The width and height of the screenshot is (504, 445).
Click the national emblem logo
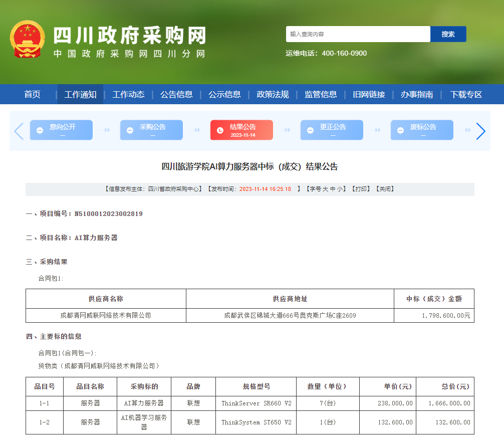pyautogui.click(x=28, y=39)
